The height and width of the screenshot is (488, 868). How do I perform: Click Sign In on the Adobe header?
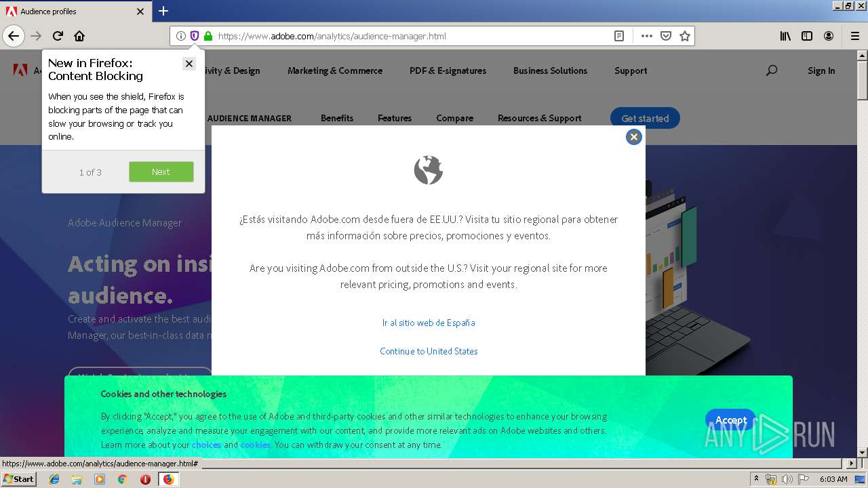(x=821, y=70)
